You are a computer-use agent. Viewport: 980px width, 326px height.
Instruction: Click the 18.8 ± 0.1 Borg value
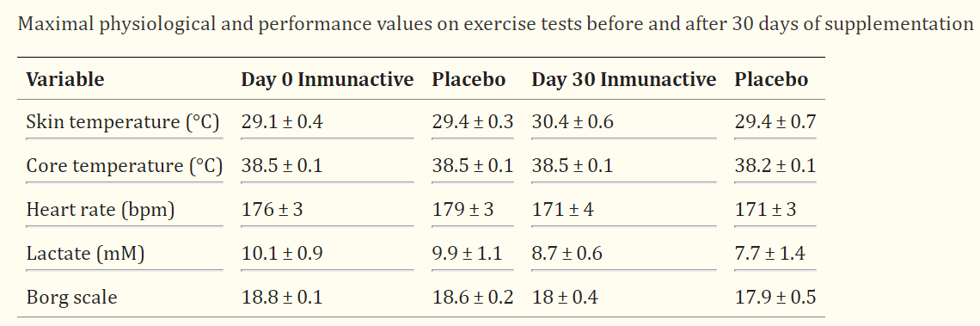pos(282,297)
